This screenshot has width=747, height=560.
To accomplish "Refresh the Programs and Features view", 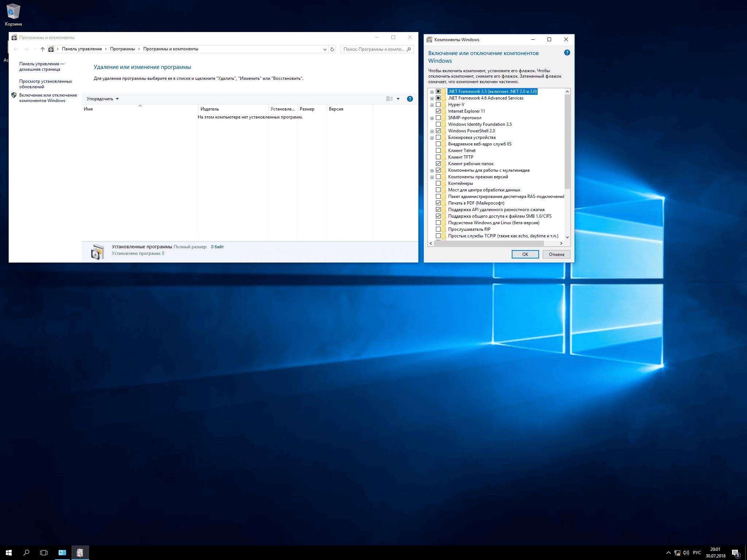I will (x=332, y=49).
